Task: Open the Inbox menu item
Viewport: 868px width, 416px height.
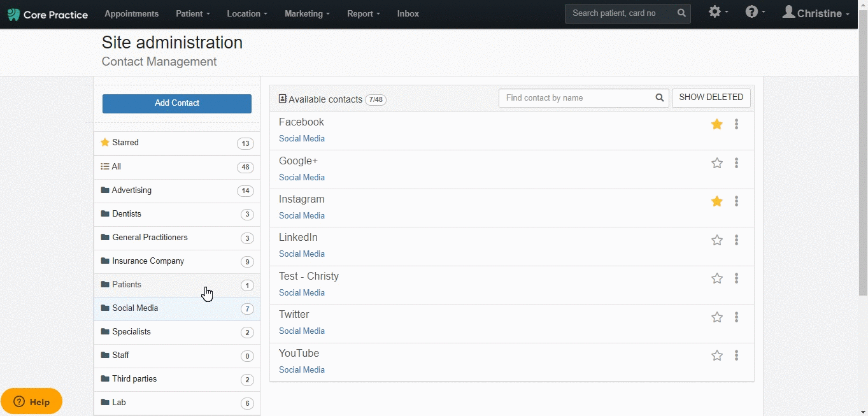Action: click(408, 13)
